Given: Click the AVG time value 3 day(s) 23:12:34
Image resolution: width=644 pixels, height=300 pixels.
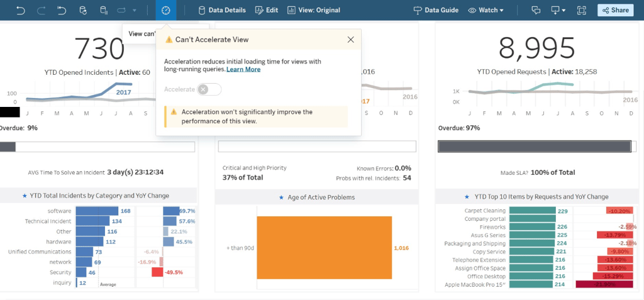Looking at the screenshot, I should pyautogui.click(x=135, y=172).
